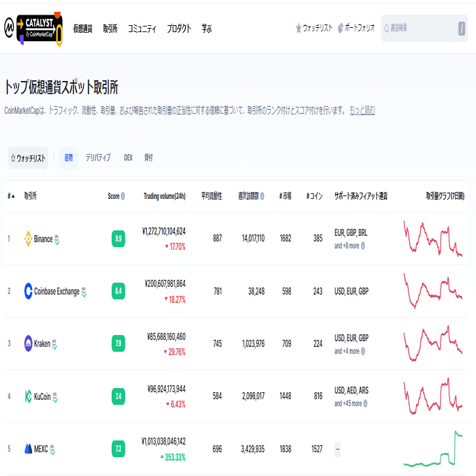Open the KuCoin exchange link
This screenshot has height=476, width=476.
click(42, 396)
